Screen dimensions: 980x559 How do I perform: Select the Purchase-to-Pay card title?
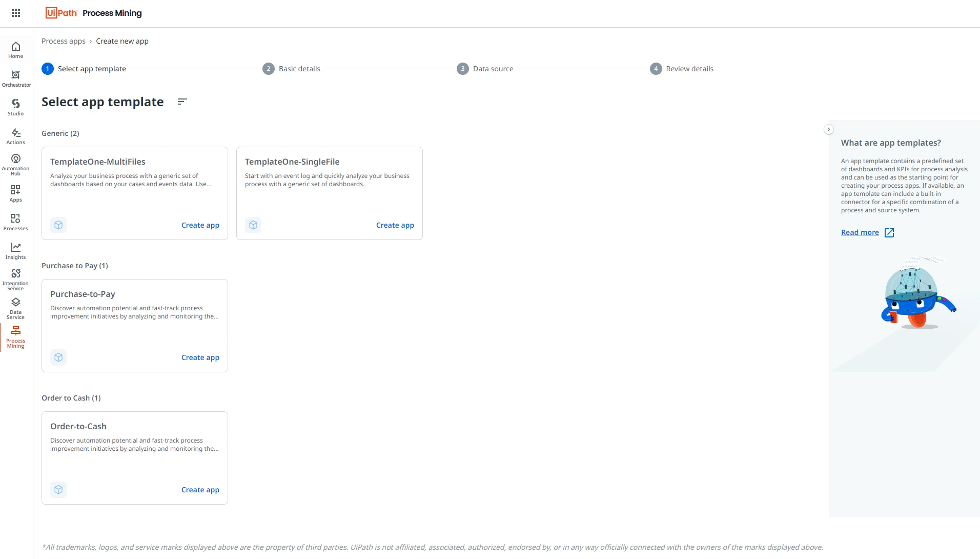(x=83, y=294)
